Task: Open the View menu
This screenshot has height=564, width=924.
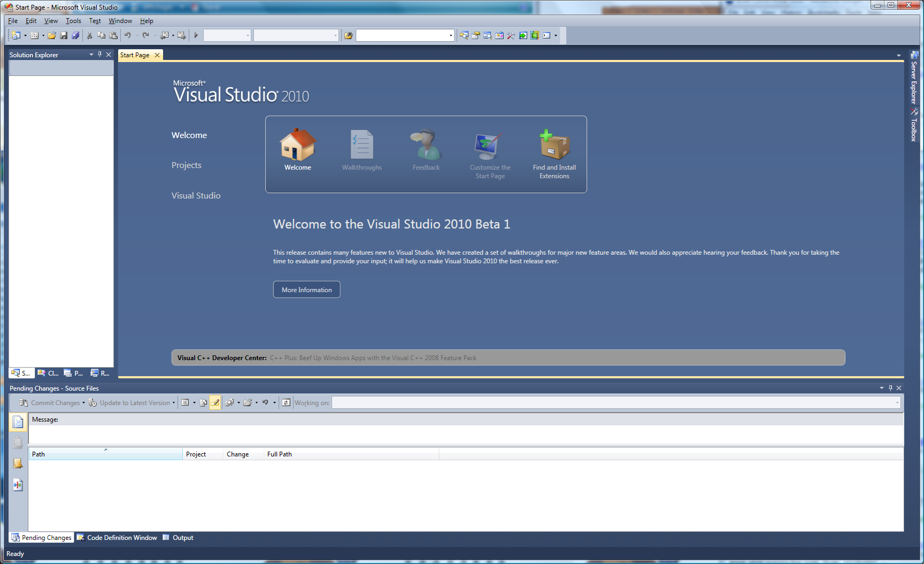Action: [x=51, y=21]
